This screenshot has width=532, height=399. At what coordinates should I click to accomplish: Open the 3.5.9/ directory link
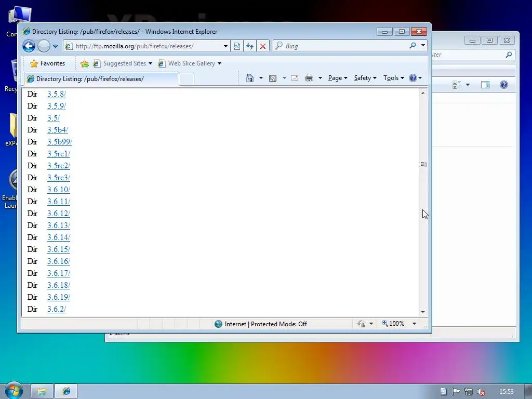coord(56,106)
